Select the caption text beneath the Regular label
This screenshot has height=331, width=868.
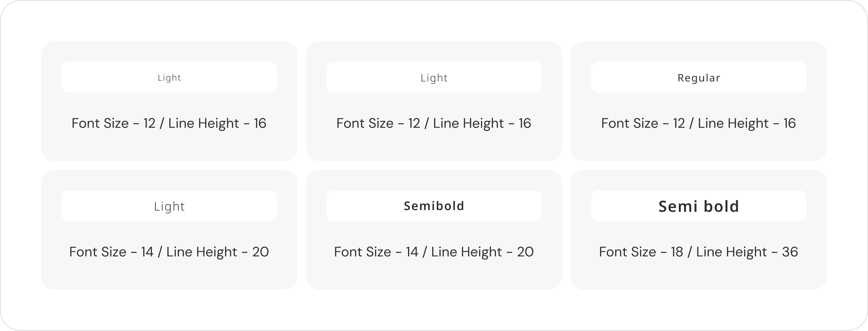[699, 123]
